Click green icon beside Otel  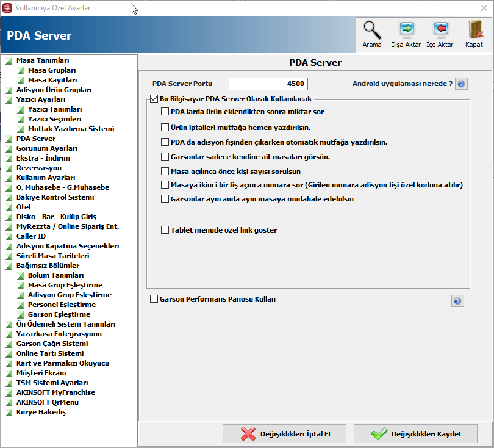(x=9, y=208)
